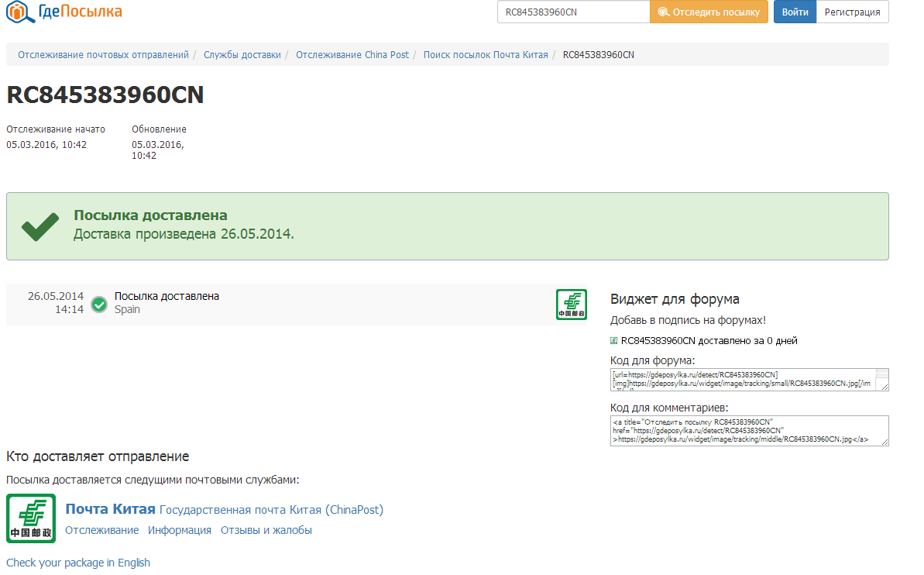Click the Войти login button
Viewport: 924px width, 575px height.
click(x=795, y=12)
